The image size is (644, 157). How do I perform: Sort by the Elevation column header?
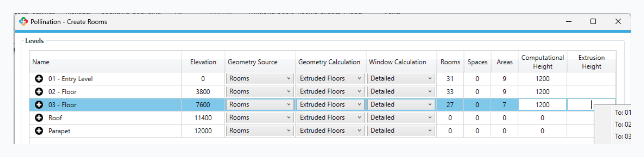(x=203, y=62)
